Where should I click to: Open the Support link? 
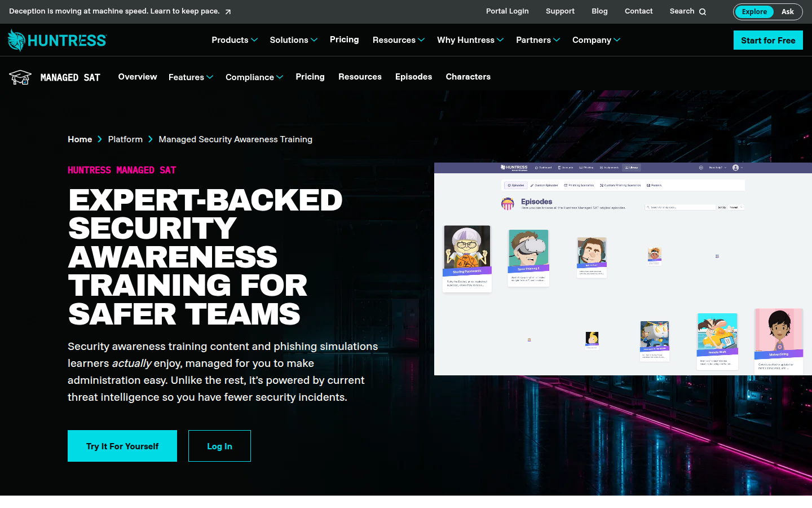pyautogui.click(x=560, y=11)
